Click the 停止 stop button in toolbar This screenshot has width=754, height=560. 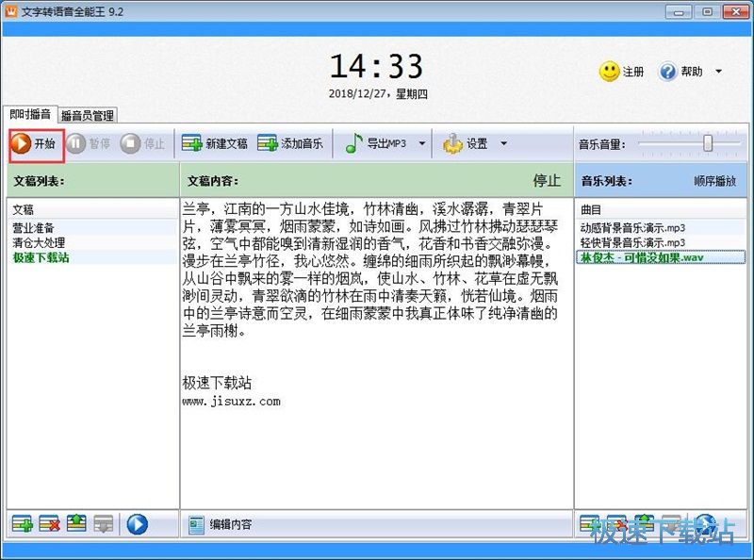(142, 143)
